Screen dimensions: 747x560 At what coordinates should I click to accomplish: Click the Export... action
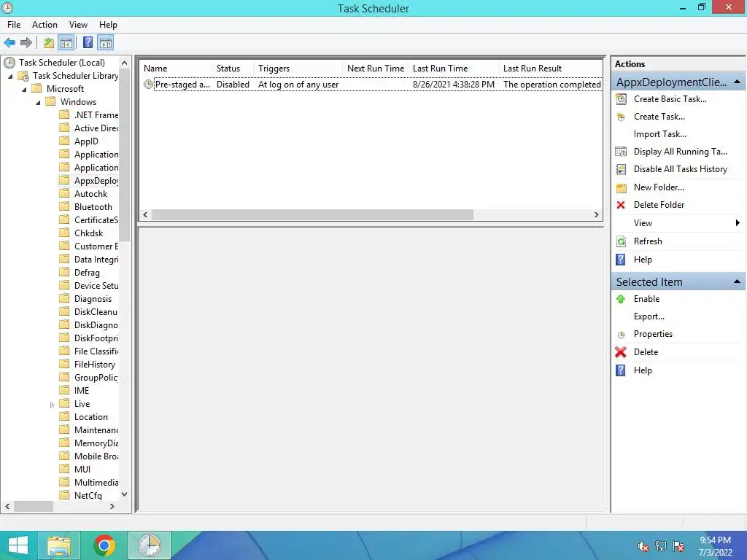click(x=649, y=316)
